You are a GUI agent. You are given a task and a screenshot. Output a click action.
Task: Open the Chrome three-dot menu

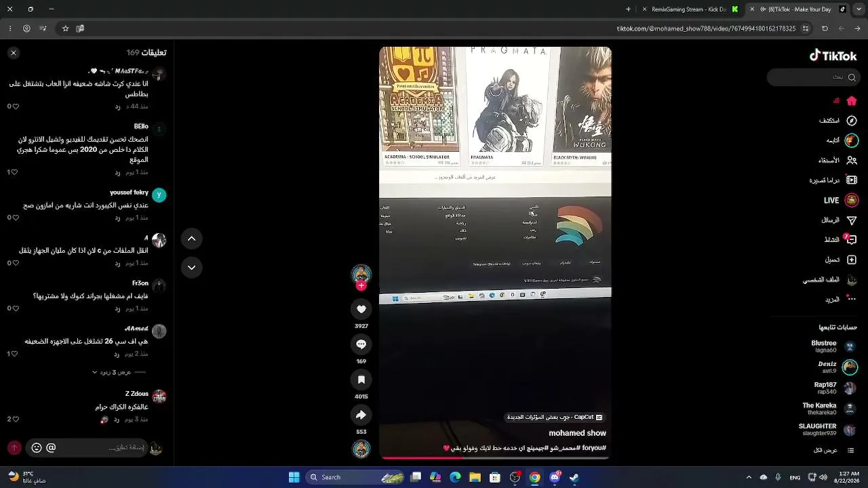click(x=9, y=28)
